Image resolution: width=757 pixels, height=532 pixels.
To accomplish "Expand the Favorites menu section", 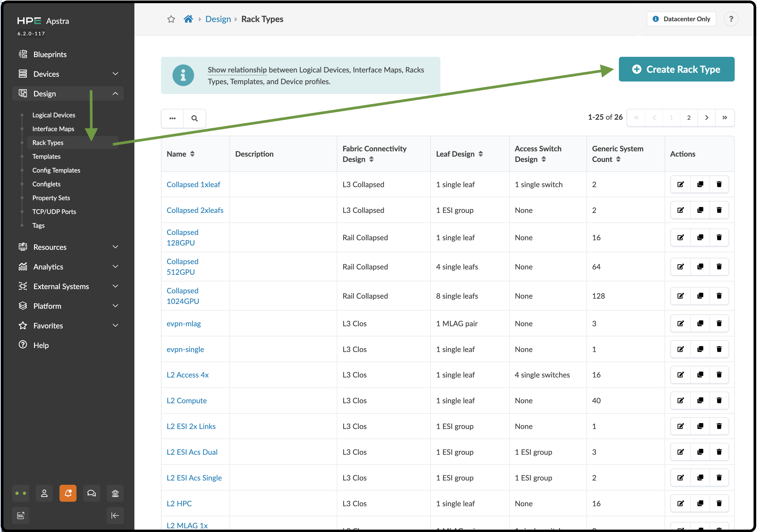I will [x=69, y=325].
